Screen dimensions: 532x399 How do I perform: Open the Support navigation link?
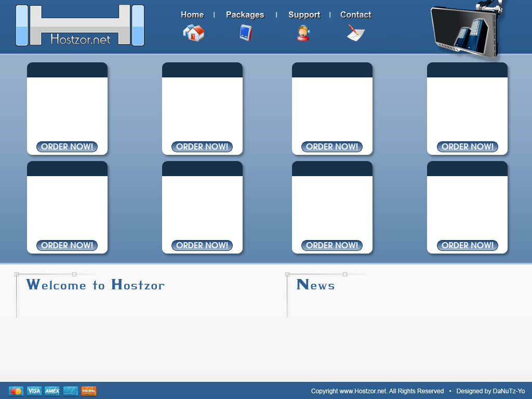click(x=304, y=15)
